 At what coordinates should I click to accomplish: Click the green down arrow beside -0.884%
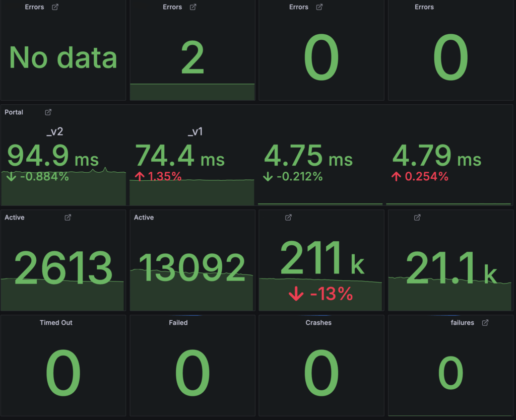(x=11, y=177)
